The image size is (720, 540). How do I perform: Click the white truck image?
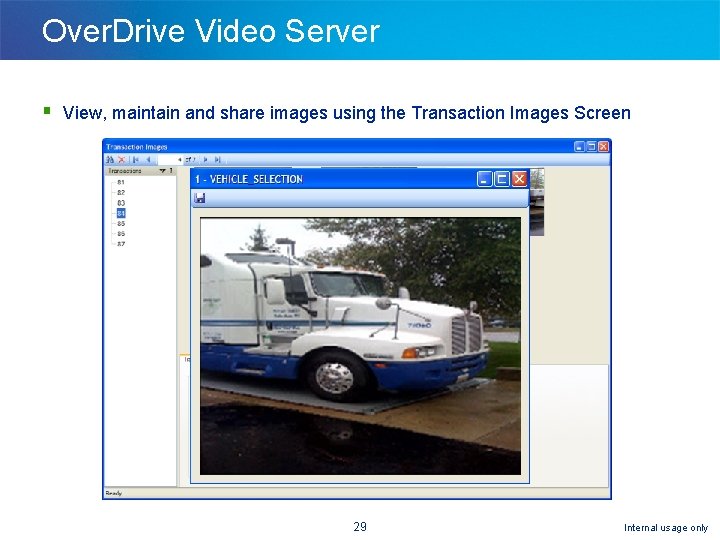pyautogui.click(x=360, y=346)
